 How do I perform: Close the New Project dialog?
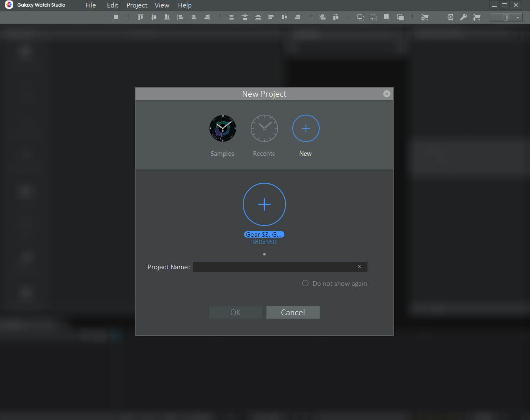tap(387, 94)
